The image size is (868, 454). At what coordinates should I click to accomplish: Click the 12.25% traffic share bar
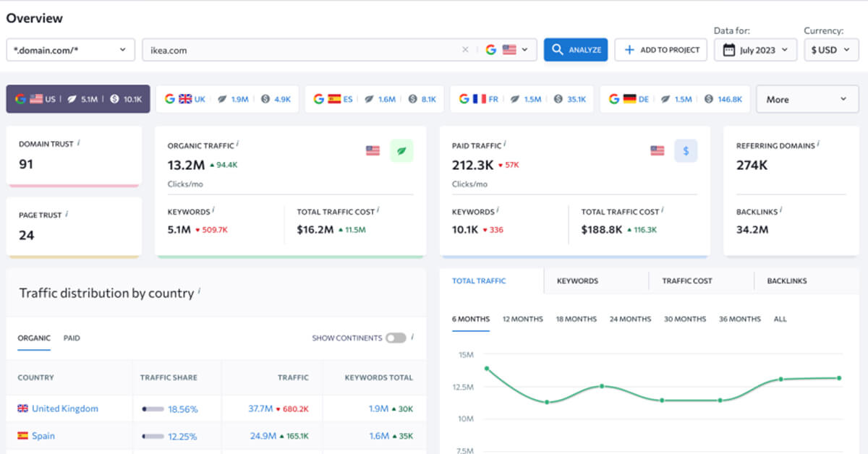[153, 437]
